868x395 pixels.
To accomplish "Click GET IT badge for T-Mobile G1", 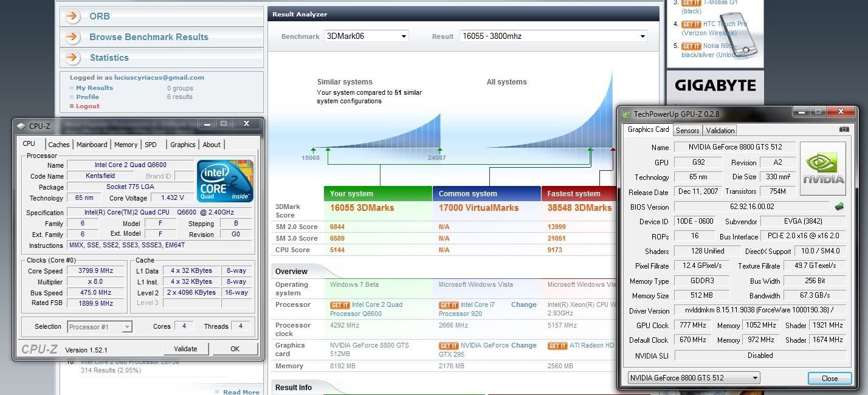I will pos(691,3).
